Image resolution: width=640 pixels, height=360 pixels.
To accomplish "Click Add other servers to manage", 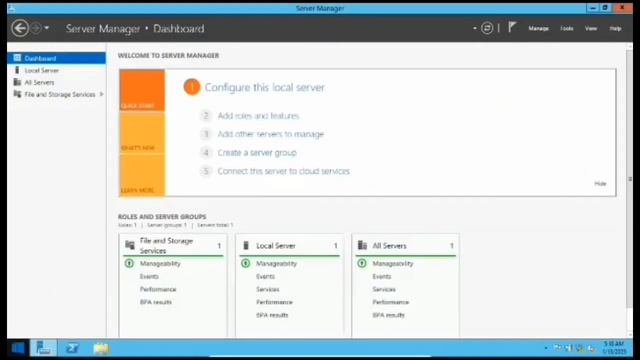I will (x=271, y=134).
